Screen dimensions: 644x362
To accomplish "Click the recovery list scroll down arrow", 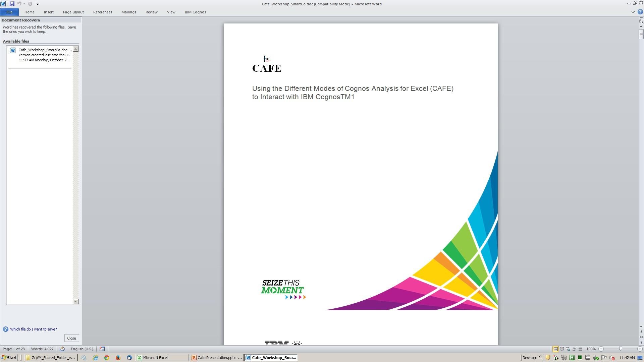I will tap(76, 302).
